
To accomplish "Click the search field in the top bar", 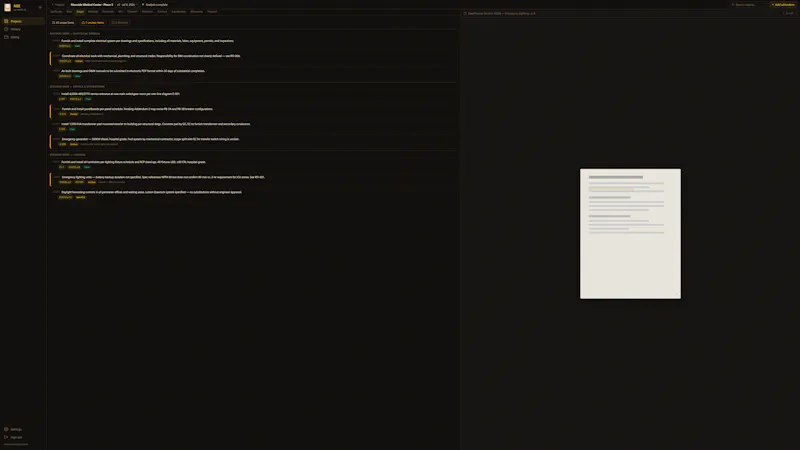I will coord(748,5).
